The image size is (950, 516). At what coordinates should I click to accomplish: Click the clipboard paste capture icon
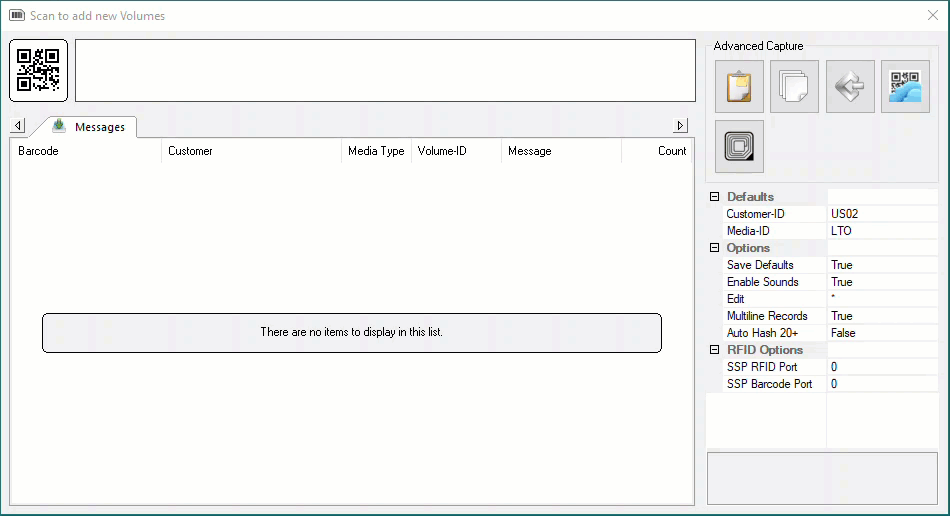tap(739, 86)
